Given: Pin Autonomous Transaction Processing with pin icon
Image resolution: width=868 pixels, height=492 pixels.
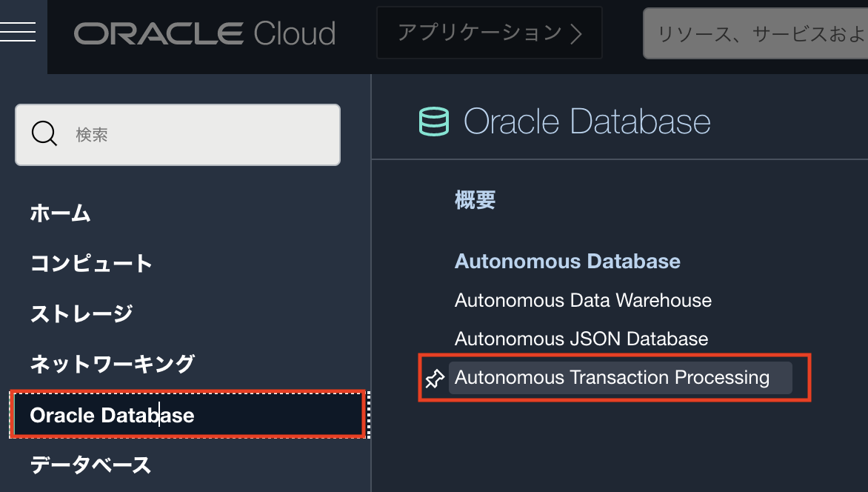Looking at the screenshot, I should (x=435, y=379).
